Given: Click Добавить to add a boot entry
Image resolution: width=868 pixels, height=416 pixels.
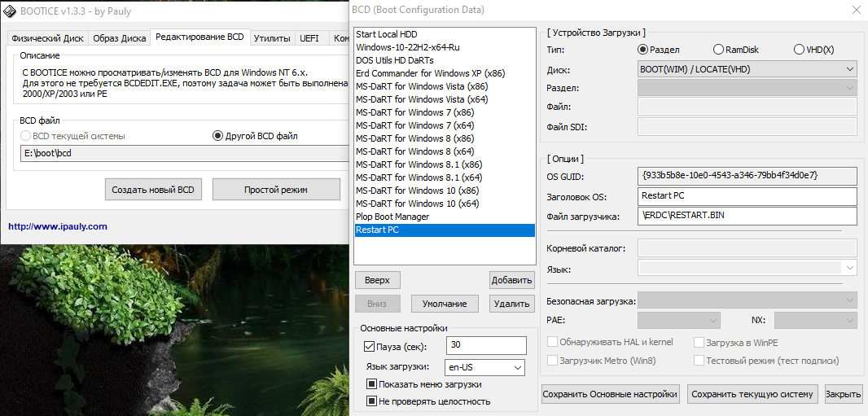Looking at the screenshot, I should coord(511,280).
